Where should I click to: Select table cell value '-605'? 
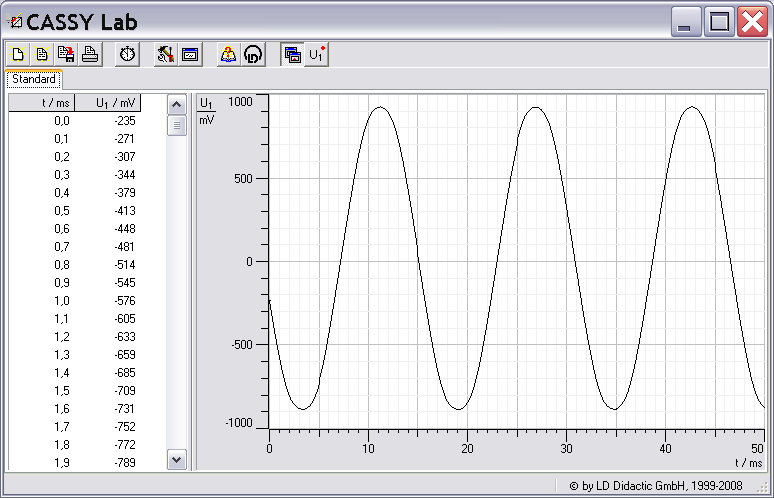pyautogui.click(x=124, y=319)
